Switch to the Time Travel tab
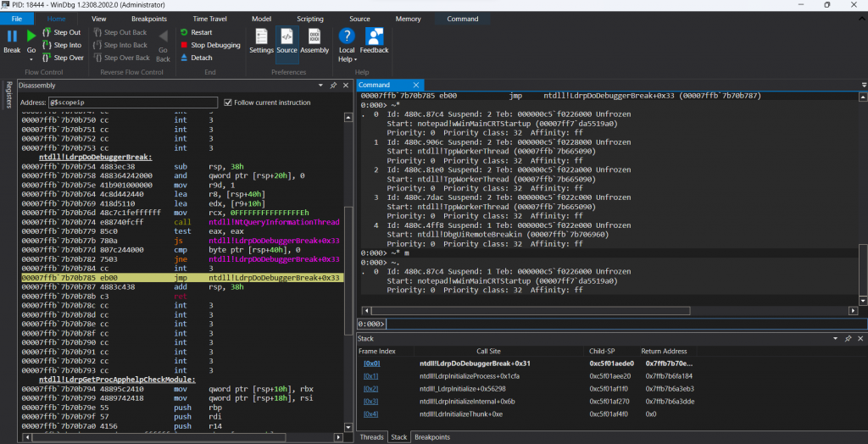The width and height of the screenshot is (868, 444). pyautogui.click(x=209, y=19)
